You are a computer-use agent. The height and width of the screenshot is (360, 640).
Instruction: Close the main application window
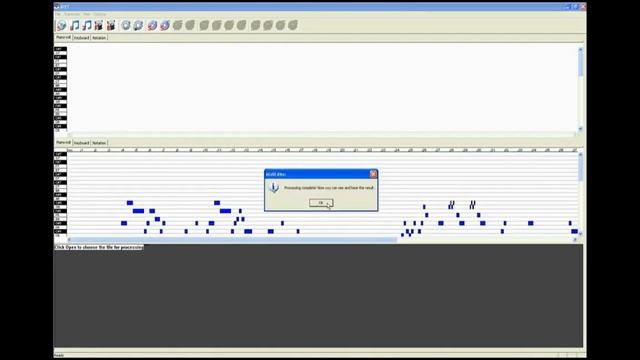(583, 7)
